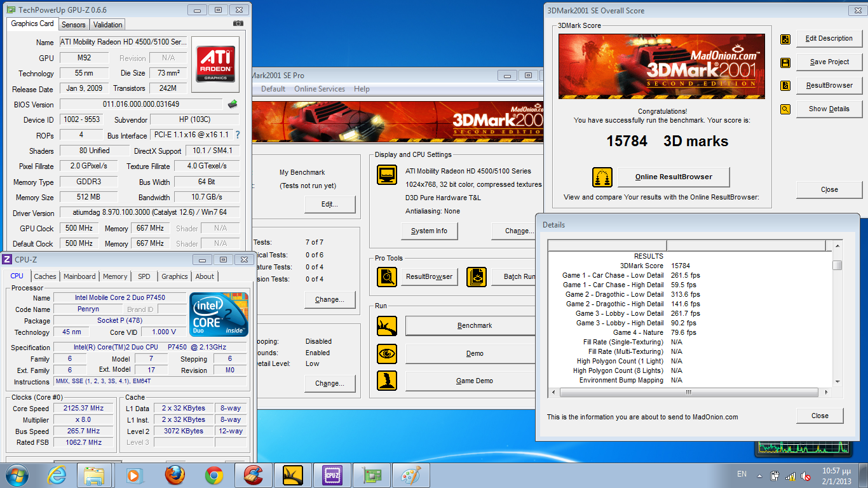Open Windows Start menu orb
This screenshot has height=488, width=868.
17,475
